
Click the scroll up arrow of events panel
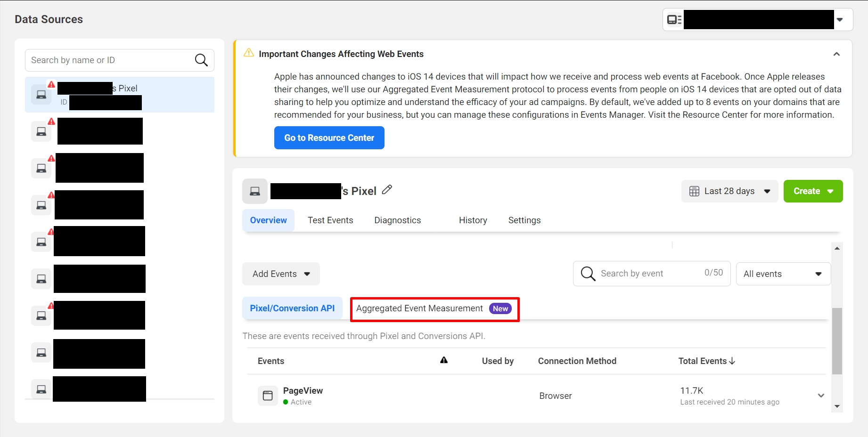pos(837,248)
